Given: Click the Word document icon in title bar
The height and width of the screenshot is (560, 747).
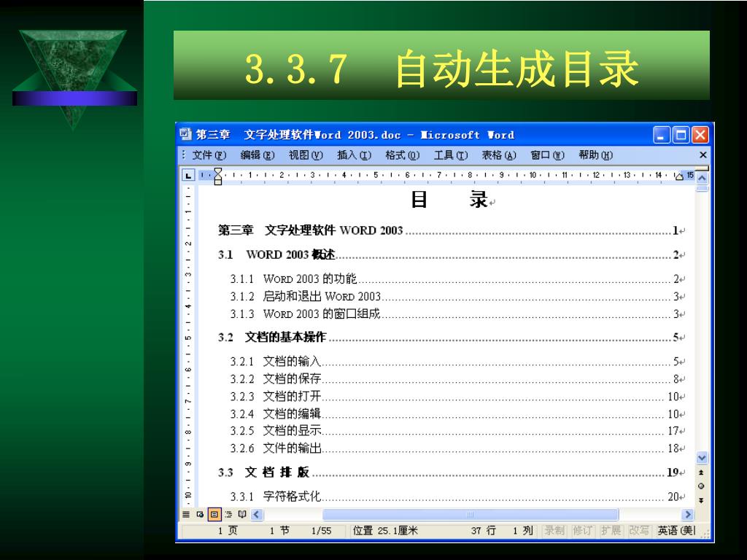Looking at the screenshot, I should tap(185, 135).
